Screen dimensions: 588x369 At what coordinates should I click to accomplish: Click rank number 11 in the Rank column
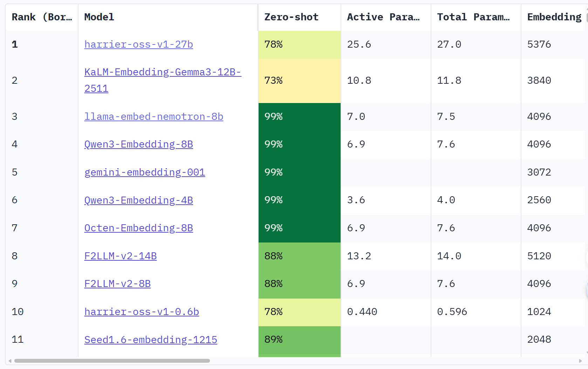[18, 340]
